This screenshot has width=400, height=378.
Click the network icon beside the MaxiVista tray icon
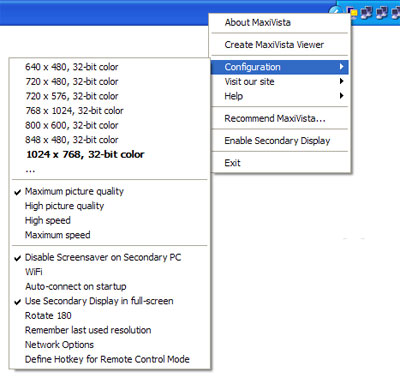pos(367,13)
